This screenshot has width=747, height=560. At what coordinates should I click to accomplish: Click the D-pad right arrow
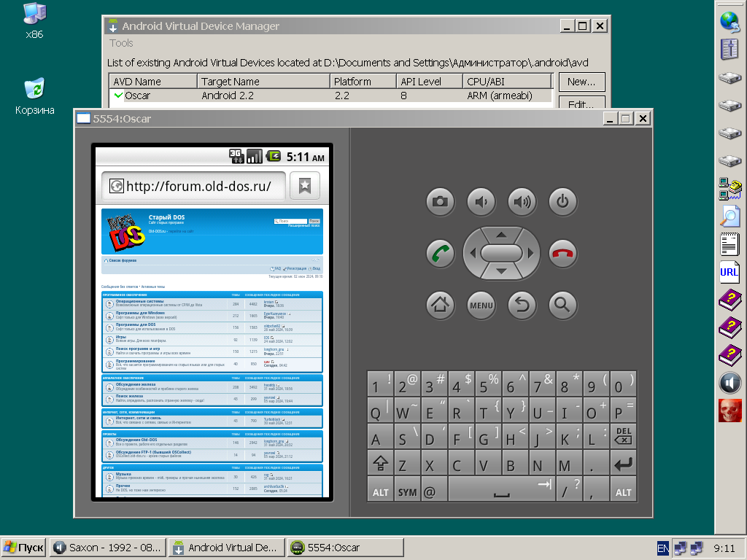tap(531, 253)
